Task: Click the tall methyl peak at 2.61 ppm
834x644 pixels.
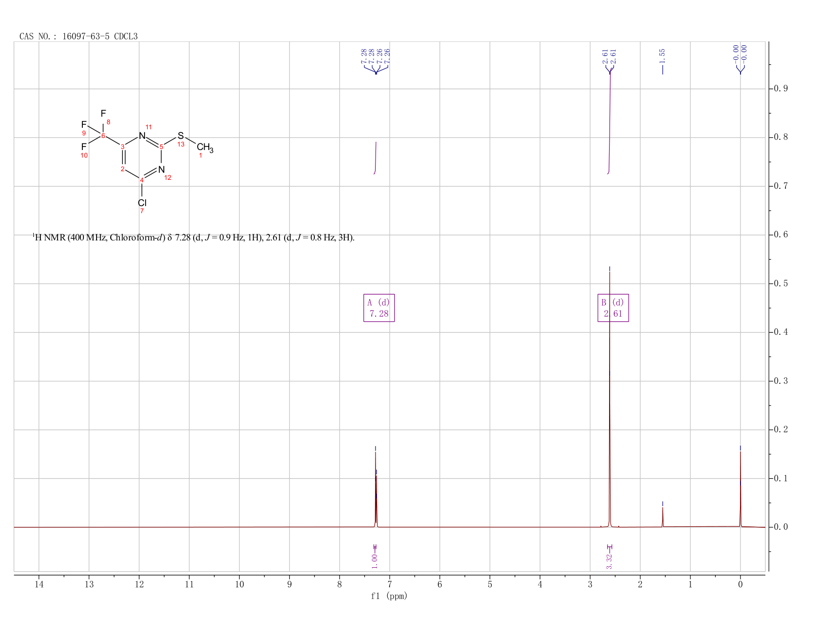Action: [x=610, y=399]
